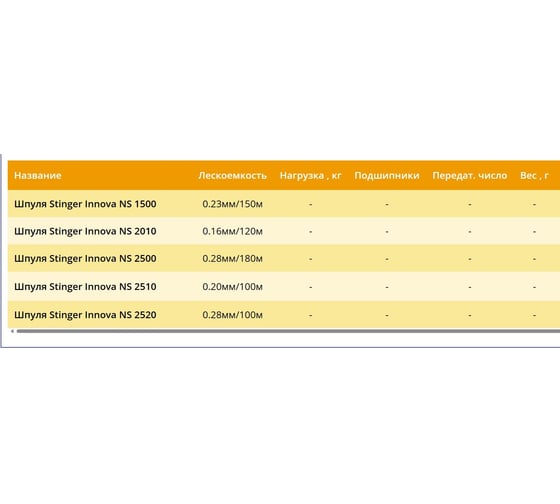560x504 pixels.
Task: Select Шпуля Stinger Innova NS 1500 row
Action: pyautogui.click(x=284, y=204)
